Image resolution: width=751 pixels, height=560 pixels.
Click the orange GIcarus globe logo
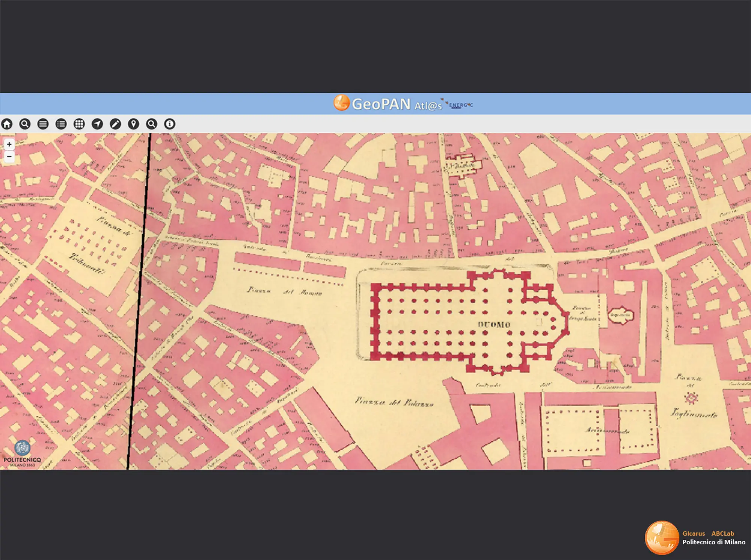click(662, 538)
